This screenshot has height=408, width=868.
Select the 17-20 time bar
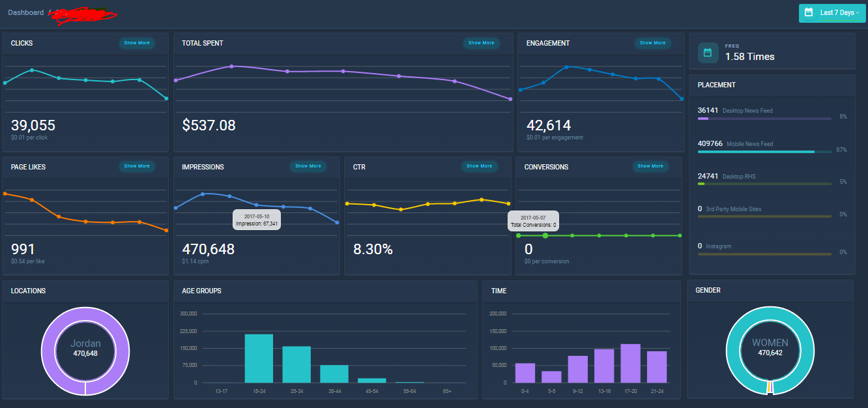(630, 363)
